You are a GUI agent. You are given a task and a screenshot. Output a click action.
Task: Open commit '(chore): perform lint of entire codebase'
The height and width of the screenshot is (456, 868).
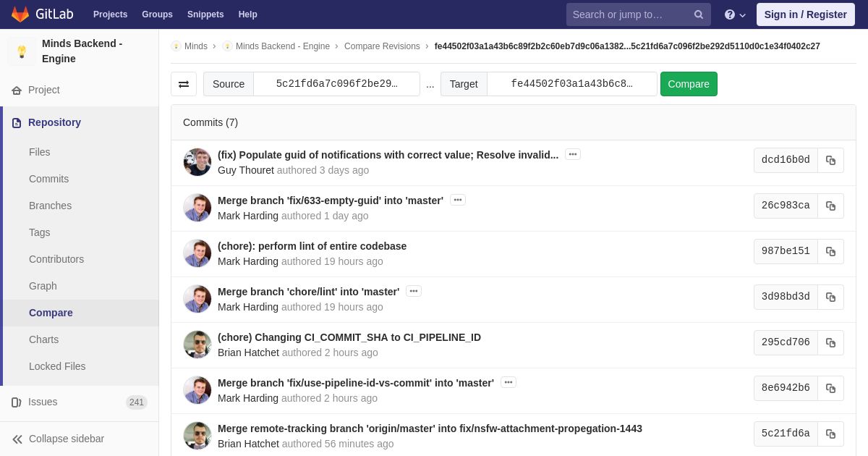coord(312,246)
